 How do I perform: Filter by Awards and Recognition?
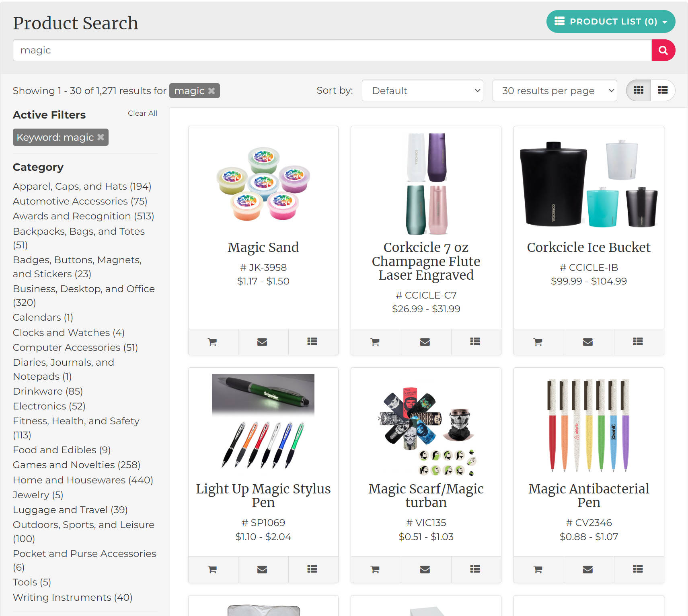84,216
